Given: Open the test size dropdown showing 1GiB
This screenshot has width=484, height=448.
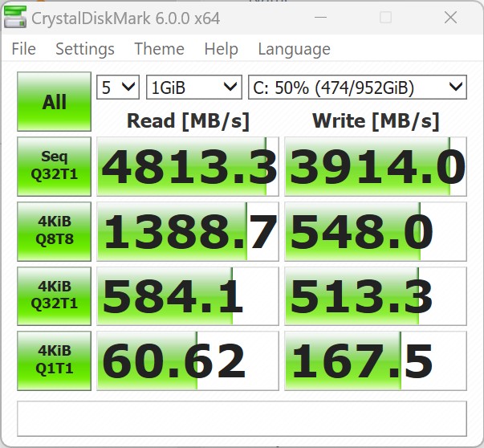Looking at the screenshot, I should coord(194,88).
